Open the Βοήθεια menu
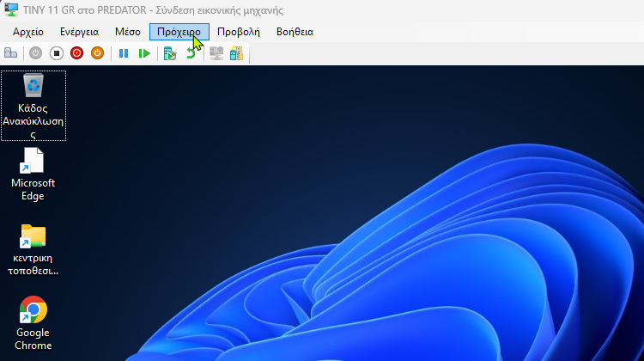 point(295,32)
